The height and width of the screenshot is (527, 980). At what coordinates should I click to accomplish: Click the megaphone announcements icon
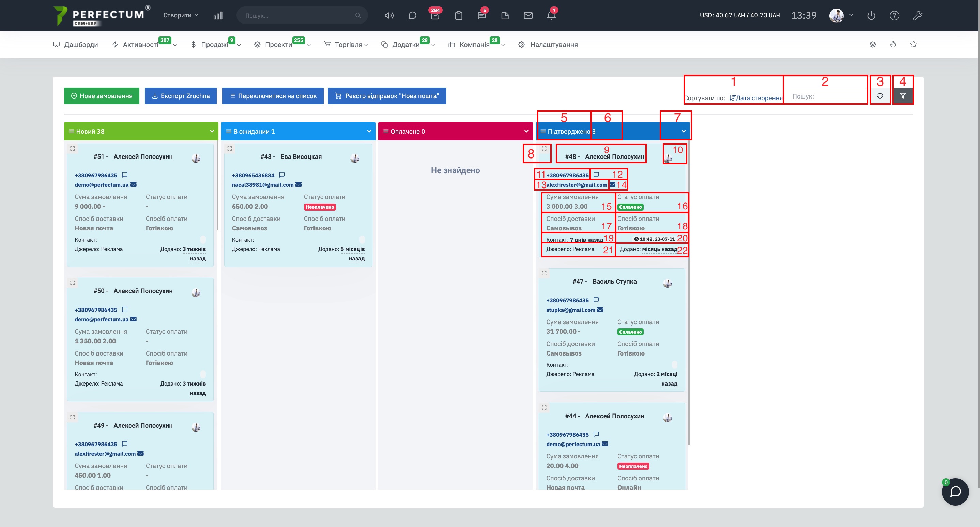pos(389,16)
